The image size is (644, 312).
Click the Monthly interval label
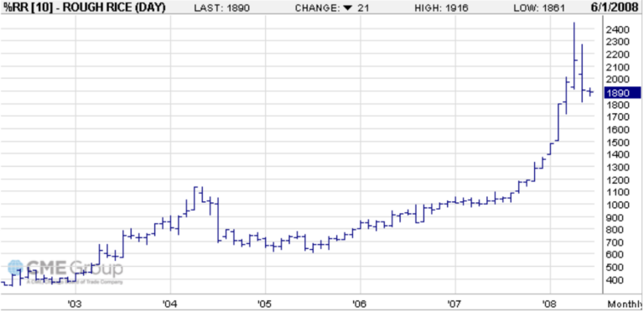click(624, 304)
